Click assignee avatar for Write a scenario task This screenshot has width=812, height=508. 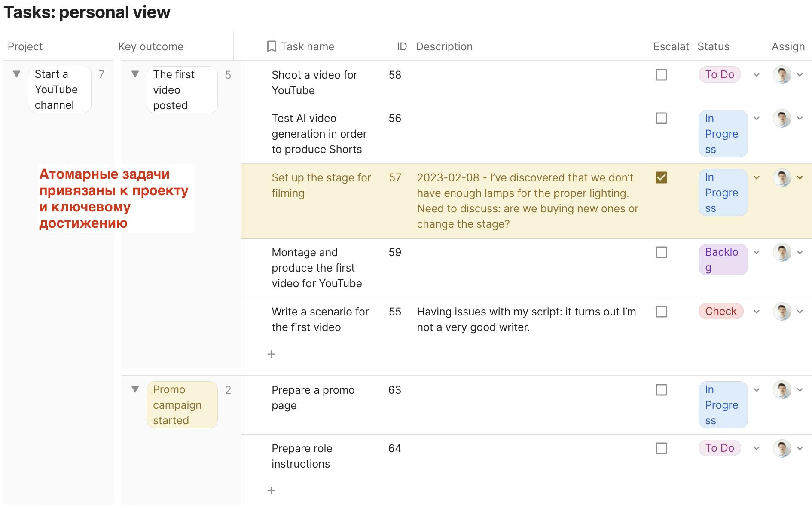tap(782, 312)
